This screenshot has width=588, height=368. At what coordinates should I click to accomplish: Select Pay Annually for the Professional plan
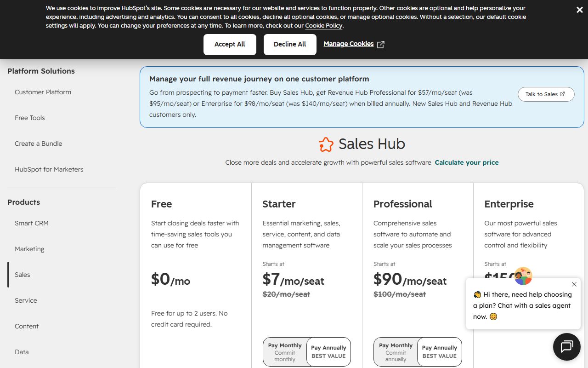(x=440, y=352)
